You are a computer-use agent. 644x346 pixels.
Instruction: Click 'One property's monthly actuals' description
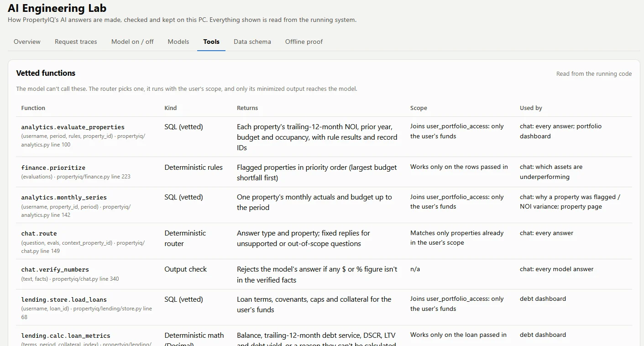point(314,202)
